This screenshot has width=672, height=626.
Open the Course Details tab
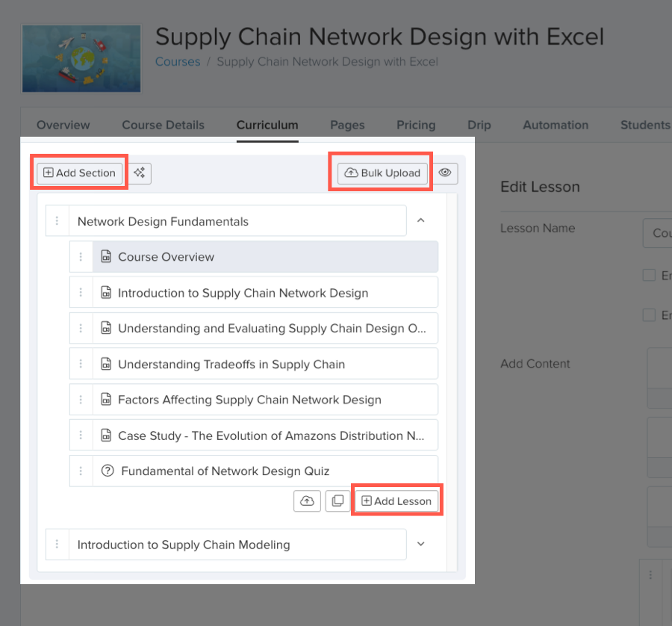coord(163,125)
